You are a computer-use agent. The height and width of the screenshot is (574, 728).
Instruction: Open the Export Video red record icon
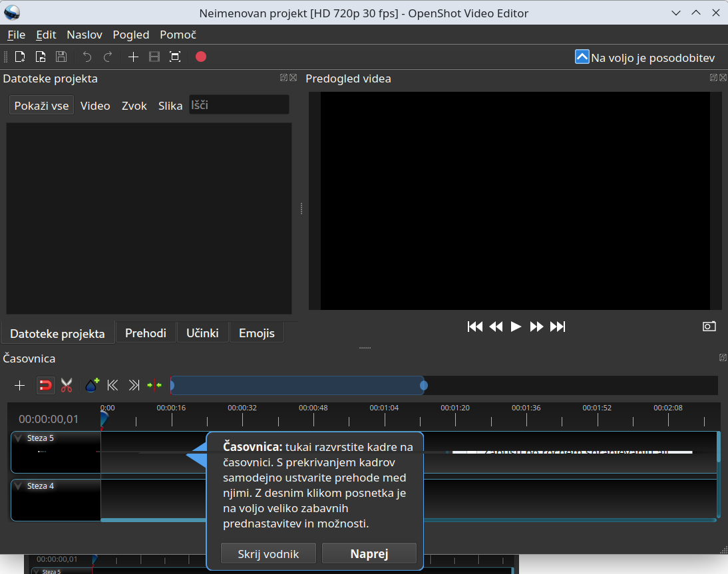coord(201,57)
